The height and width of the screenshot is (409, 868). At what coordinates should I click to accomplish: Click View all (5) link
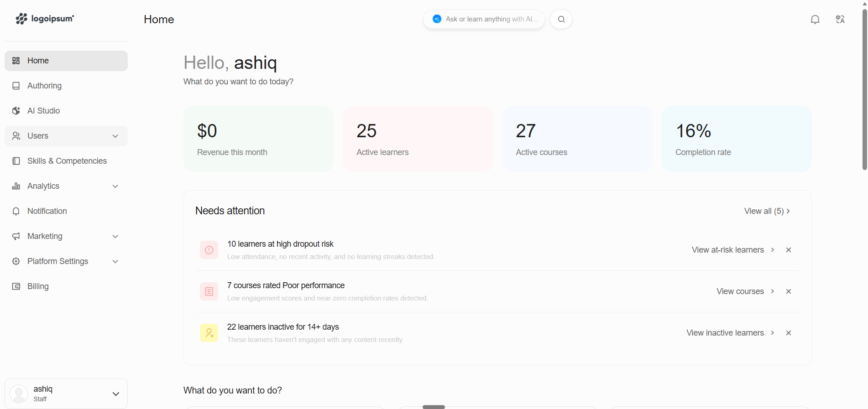pyautogui.click(x=767, y=211)
